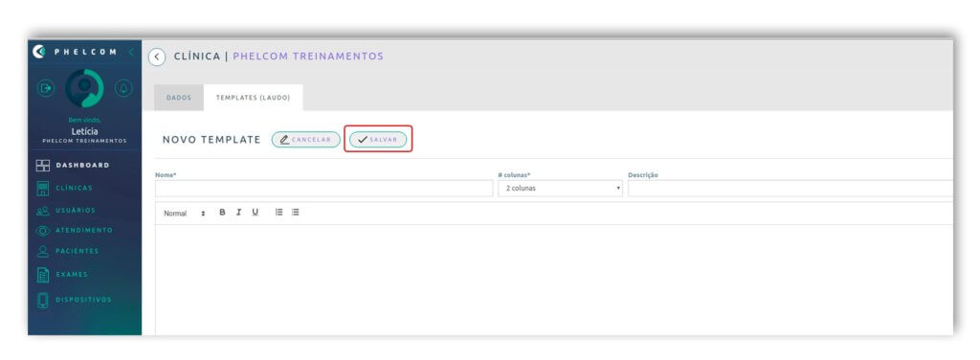Toggle italic formatting in the editor
980x360 pixels.
[238, 213]
